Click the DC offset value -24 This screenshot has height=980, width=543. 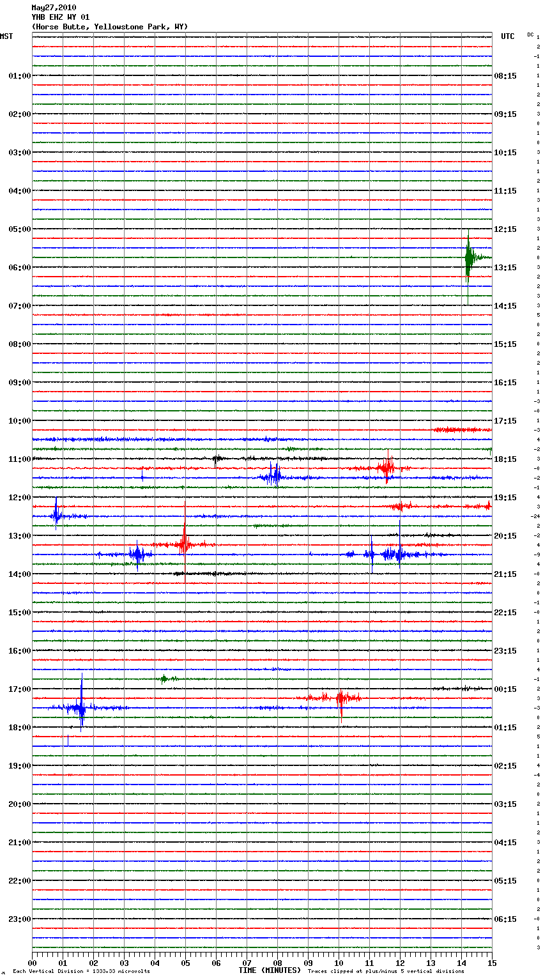pyautogui.click(x=535, y=516)
